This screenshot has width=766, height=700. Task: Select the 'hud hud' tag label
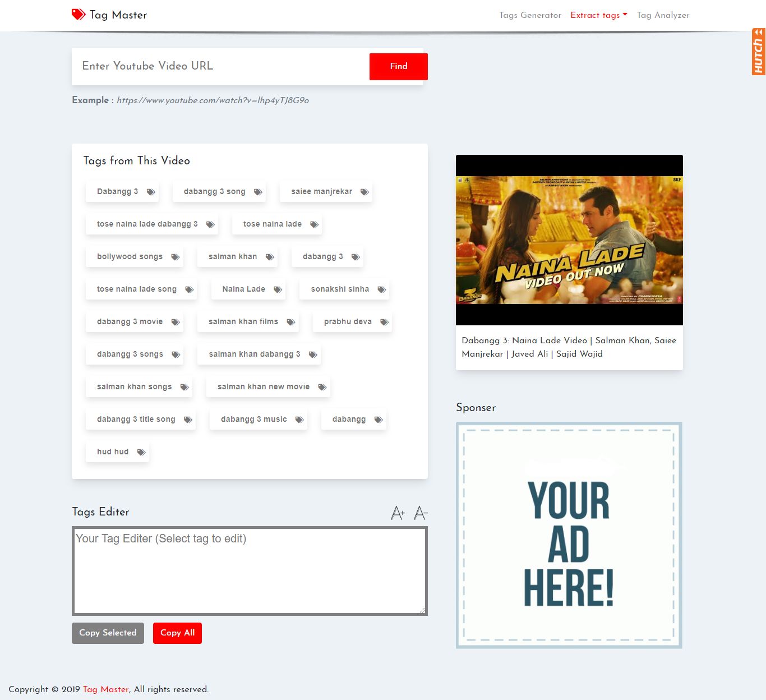[x=113, y=452]
